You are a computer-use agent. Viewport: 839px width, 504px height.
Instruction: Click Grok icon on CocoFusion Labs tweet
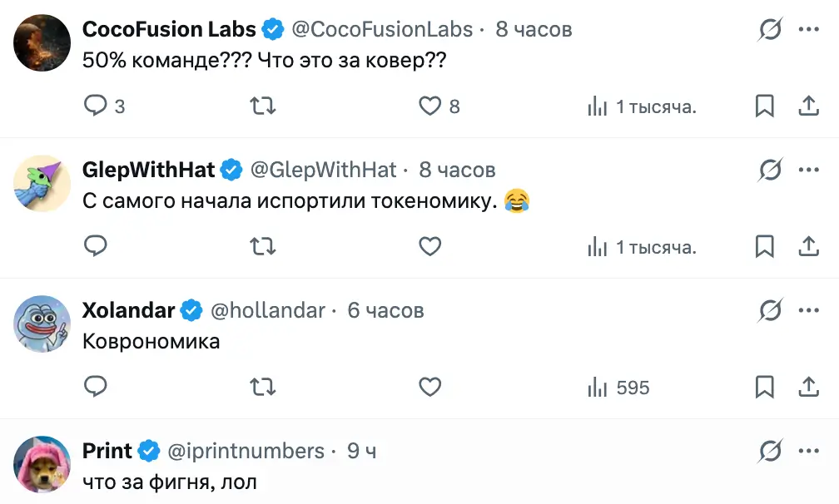770,30
